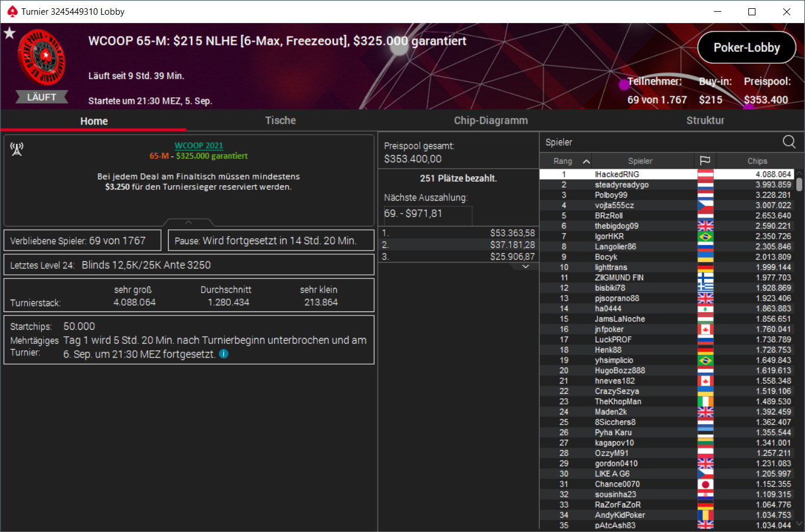Switch to the Tische tab

pos(280,120)
